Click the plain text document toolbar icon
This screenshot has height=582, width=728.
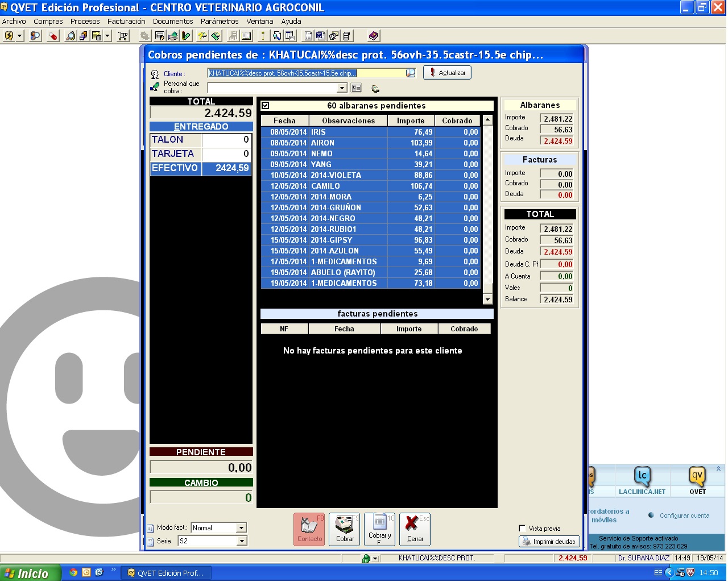[308, 36]
